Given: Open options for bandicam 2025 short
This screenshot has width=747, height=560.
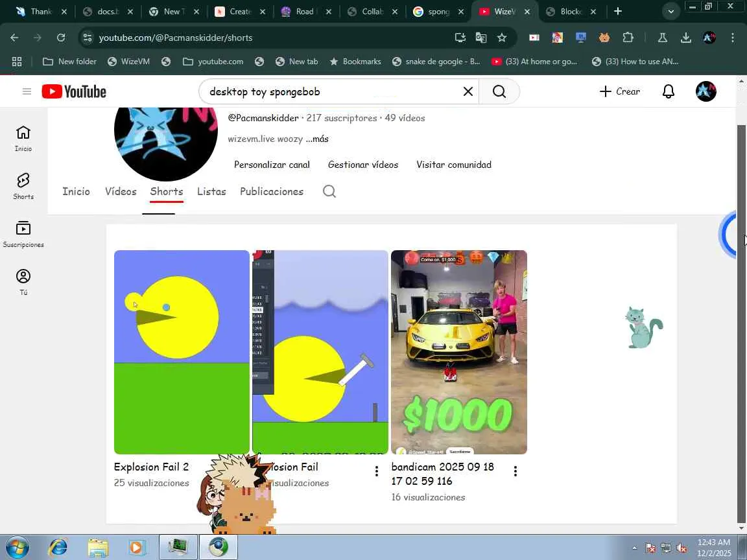Looking at the screenshot, I should pyautogui.click(x=515, y=471).
